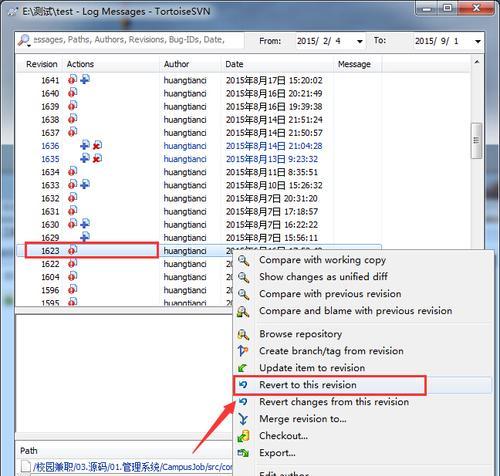The width and height of the screenshot is (500, 476).
Task: Click the added icon in revision 1641 row
Action: (x=85, y=80)
